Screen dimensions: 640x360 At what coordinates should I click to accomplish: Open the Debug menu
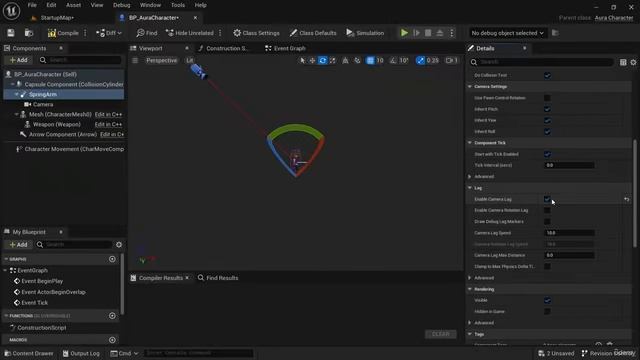click(x=121, y=5)
